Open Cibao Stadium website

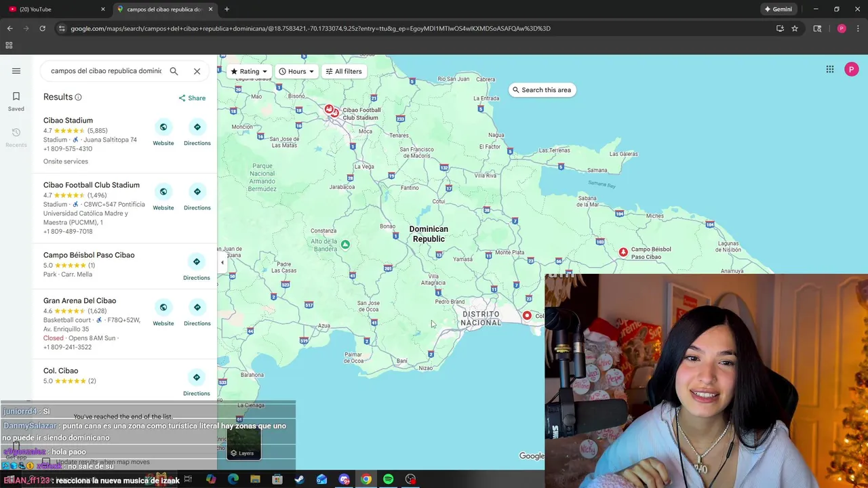click(x=163, y=133)
